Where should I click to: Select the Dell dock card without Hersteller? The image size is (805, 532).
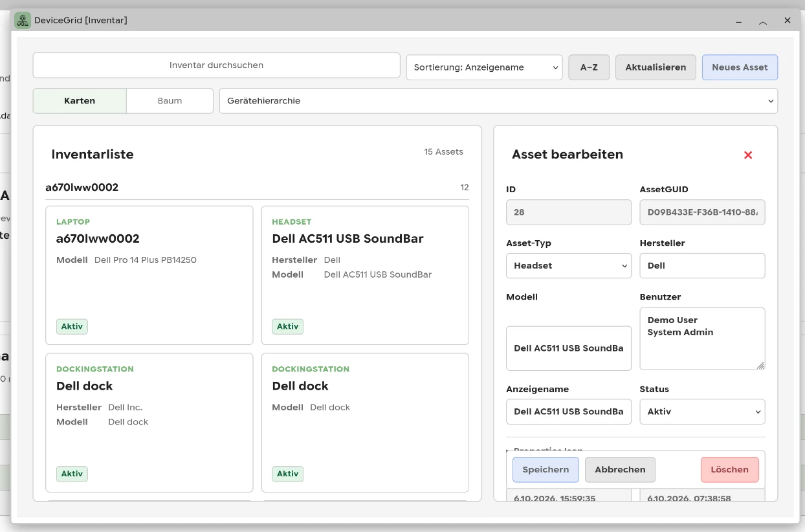coord(365,423)
